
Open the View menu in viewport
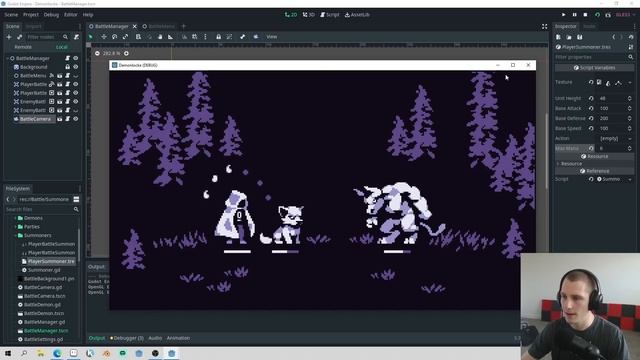272,37
